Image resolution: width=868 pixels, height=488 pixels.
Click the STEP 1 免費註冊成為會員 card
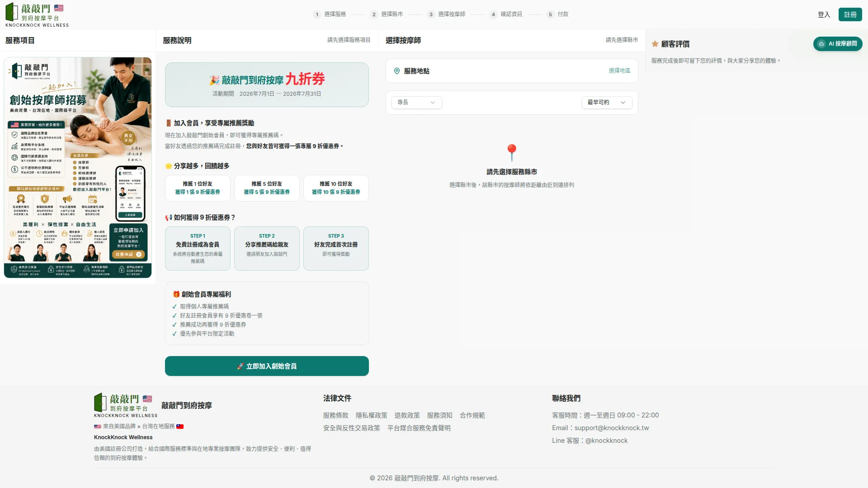198,249
